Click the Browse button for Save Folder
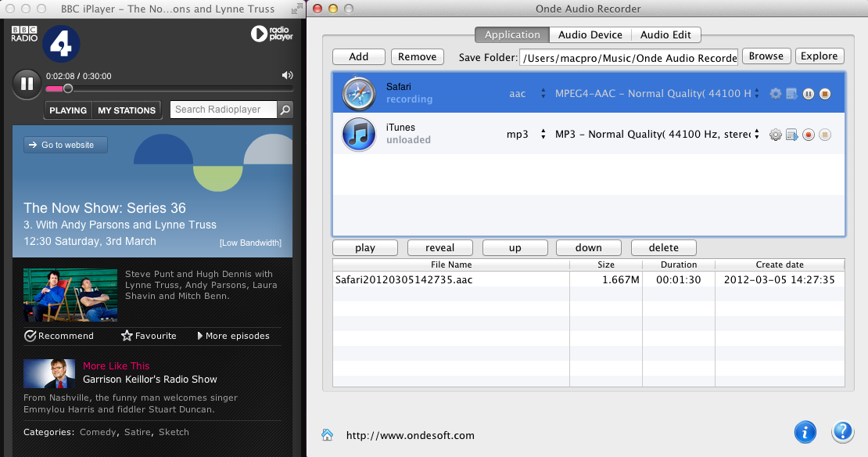The width and height of the screenshot is (868, 457). click(x=766, y=56)
